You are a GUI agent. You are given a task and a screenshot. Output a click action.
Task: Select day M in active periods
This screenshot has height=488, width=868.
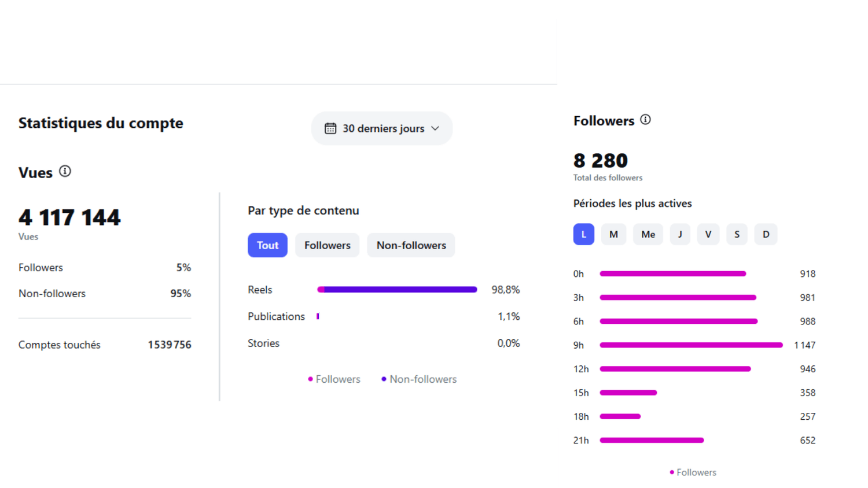[x=613, y=234]
